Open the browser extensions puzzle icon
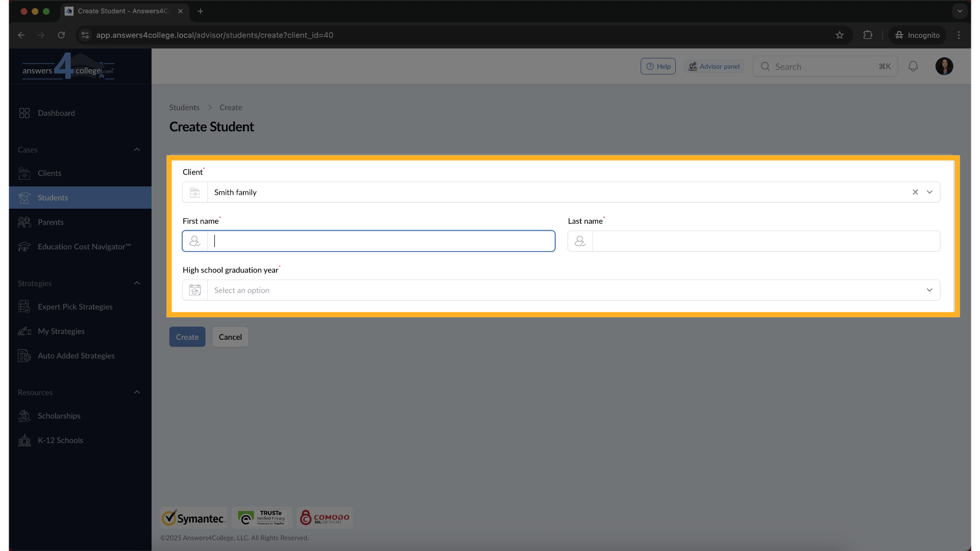The image size is (980, 551). [868, 35]
